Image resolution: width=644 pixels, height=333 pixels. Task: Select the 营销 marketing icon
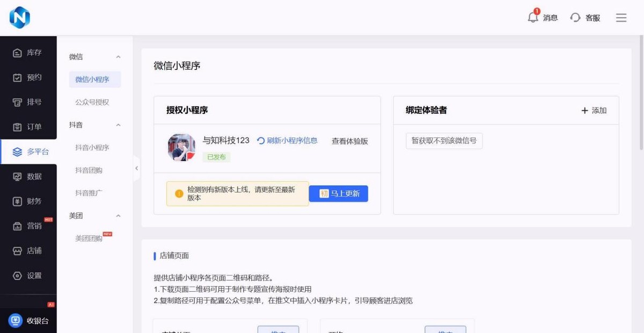coord(28,226)
